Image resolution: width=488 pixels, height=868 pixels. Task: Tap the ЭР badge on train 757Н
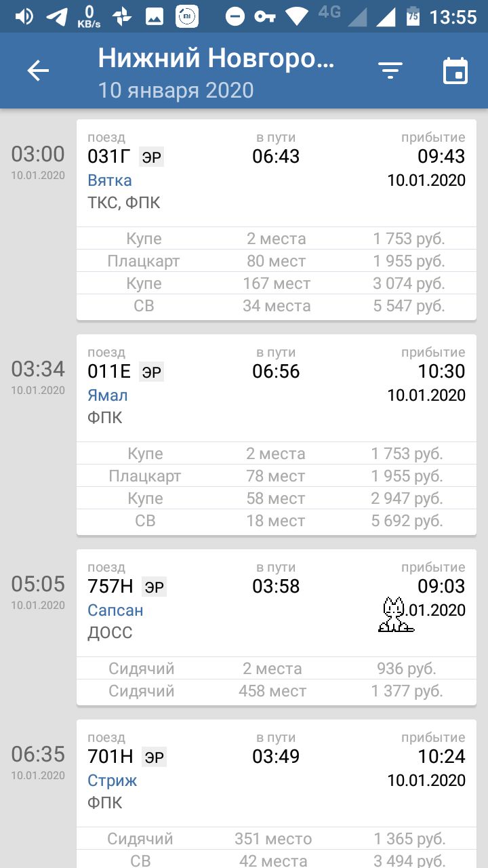pos(155,587)
